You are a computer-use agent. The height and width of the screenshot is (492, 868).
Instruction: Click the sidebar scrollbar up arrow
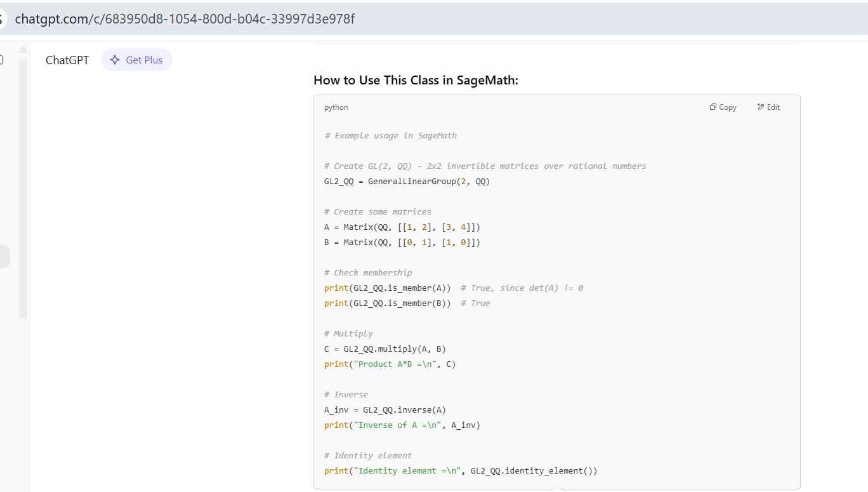pyautogui.click(x=23, y=50)
